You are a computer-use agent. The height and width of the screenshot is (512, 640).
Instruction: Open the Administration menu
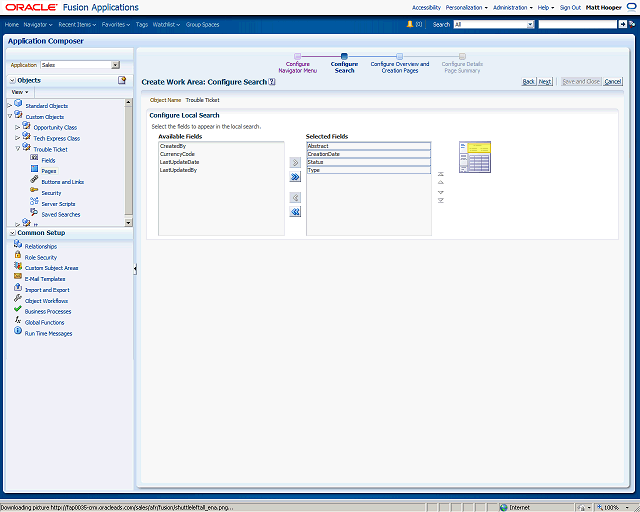pyautogui.click(x=513, y=7)
